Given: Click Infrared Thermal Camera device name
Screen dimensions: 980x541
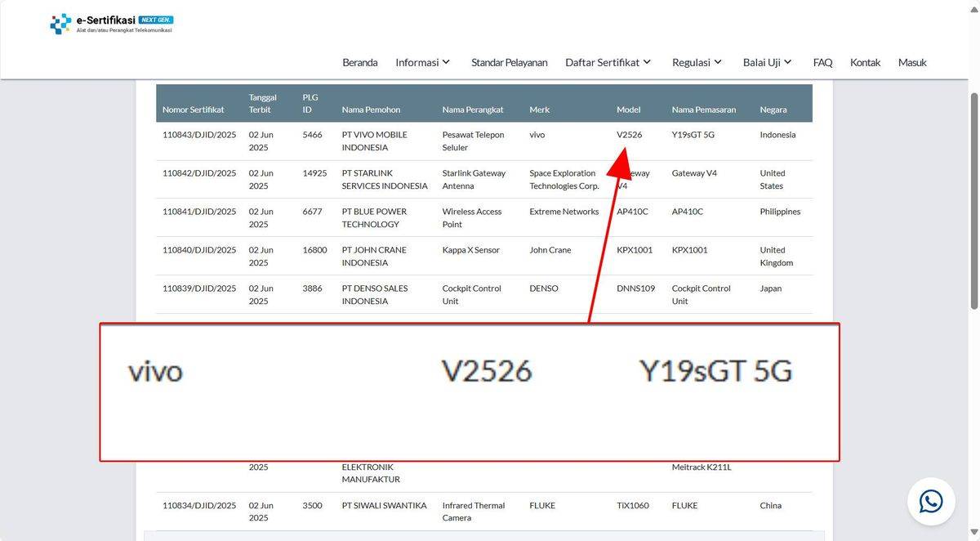Looking at the screenshot, I should (x=474, y=512).
